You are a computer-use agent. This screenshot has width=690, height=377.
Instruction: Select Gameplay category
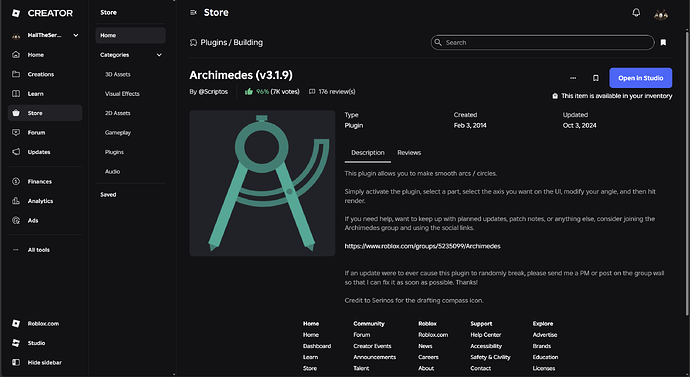(x=117, y=132)
